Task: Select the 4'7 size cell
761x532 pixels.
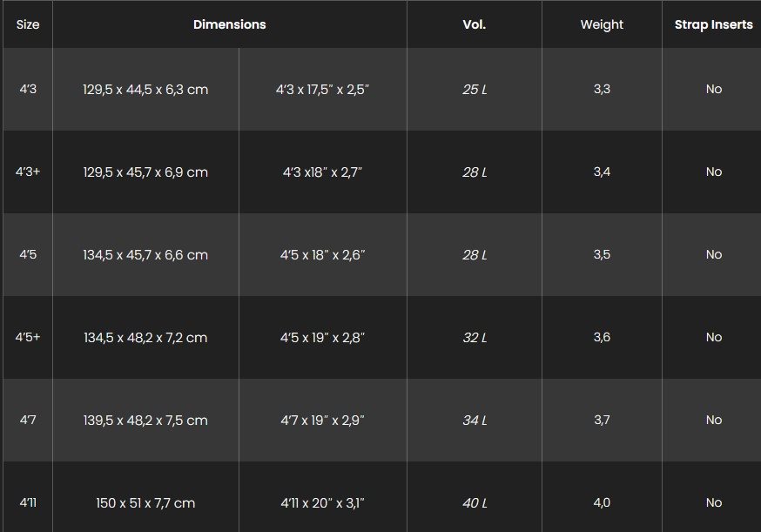Action: (28, 420)
